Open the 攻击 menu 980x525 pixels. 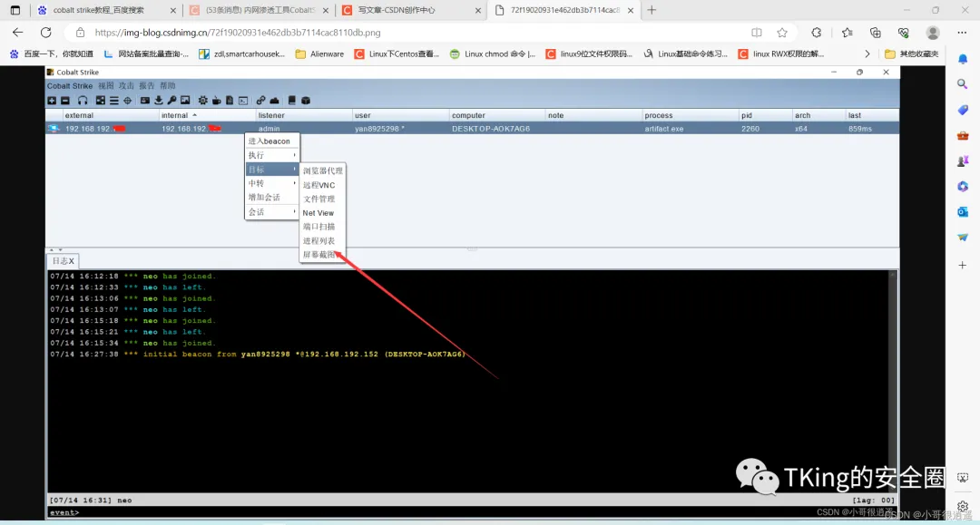click(126, 85)
